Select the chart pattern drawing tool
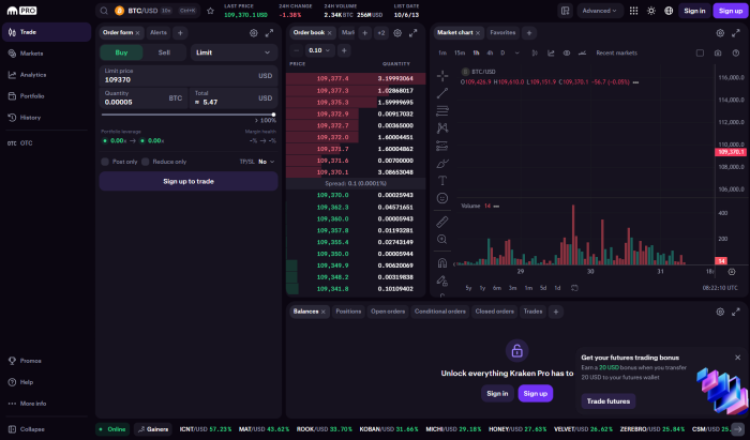The height and width of the screenshot is (440, 750). [442, 128]
